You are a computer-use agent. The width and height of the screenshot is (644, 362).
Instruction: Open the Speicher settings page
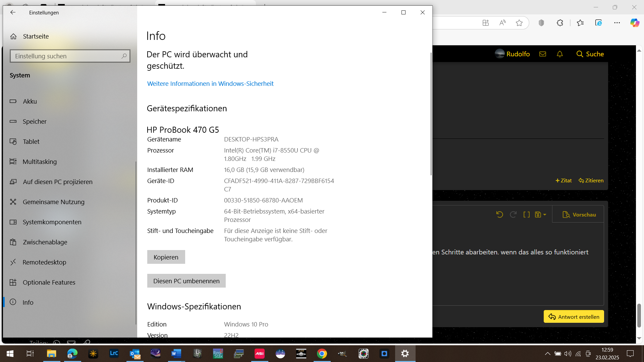tap(69, 121)
